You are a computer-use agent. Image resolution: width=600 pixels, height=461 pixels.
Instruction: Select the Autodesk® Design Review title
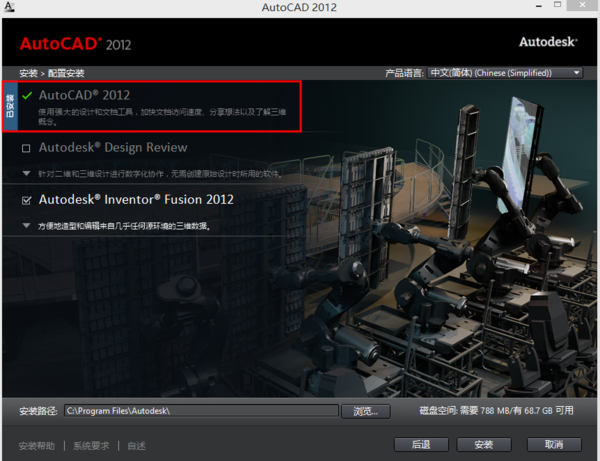click(x=113, y=147)
